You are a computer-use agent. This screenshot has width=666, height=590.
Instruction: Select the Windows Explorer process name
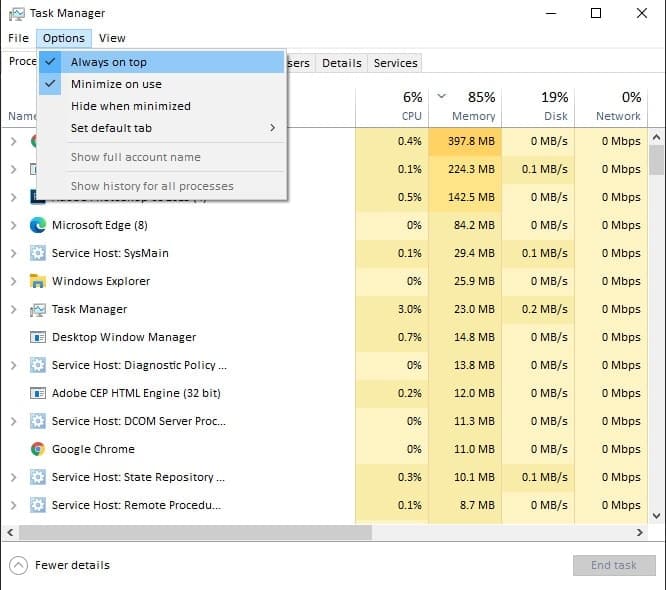[x=101, y=281]
